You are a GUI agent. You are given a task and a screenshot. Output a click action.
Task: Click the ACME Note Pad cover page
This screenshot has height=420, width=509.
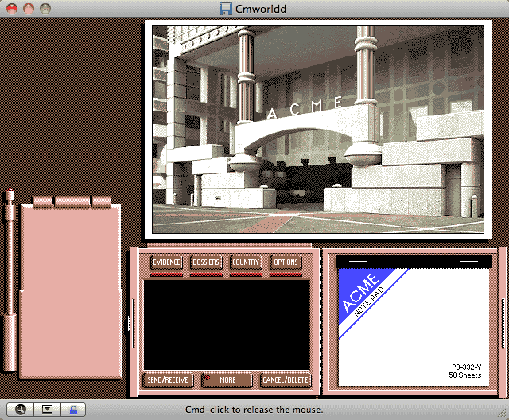pos(414,327)
